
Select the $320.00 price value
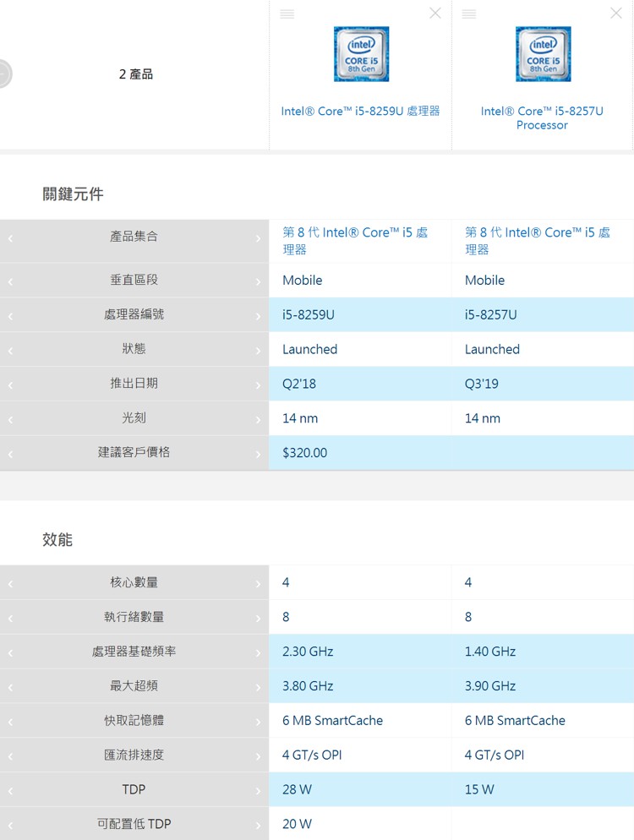tap(305, 453)
